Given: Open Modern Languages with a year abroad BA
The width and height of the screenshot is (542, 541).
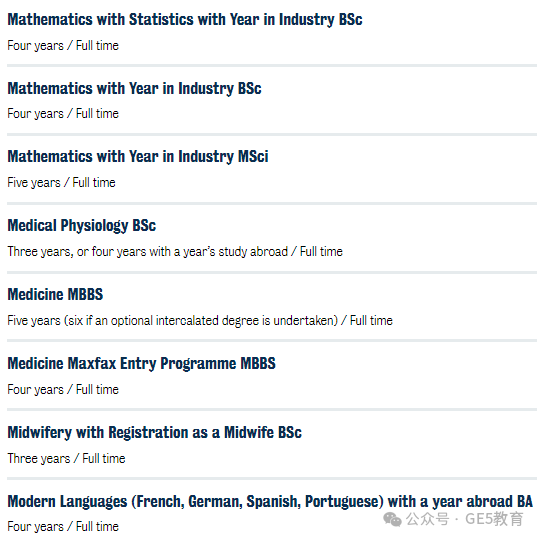Looking at the screenshot, I should coord(270,502).
